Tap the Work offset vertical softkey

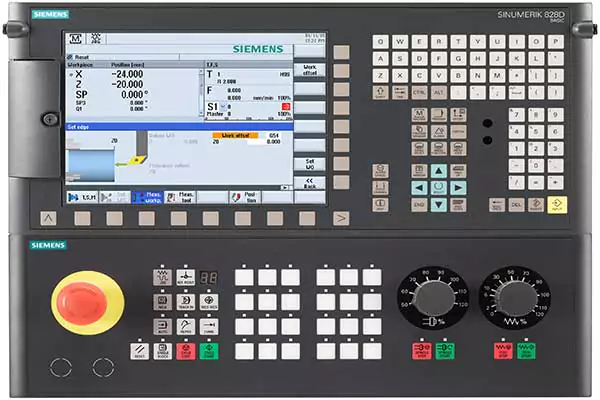309,70
